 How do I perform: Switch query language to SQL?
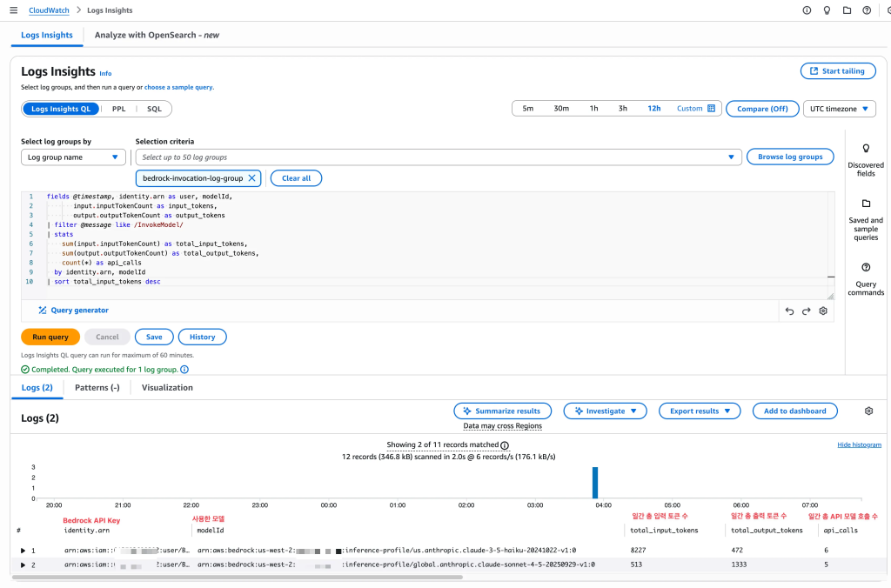154,109
